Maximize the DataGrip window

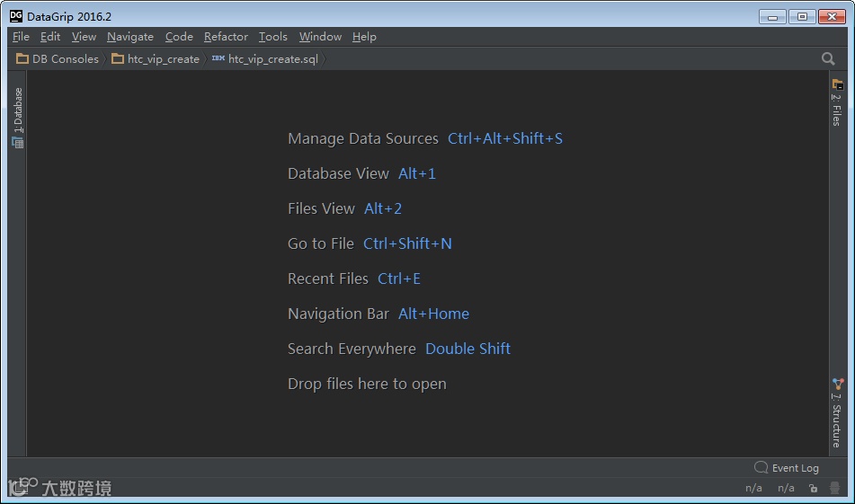pyautogui.click(x=802, y=17)
